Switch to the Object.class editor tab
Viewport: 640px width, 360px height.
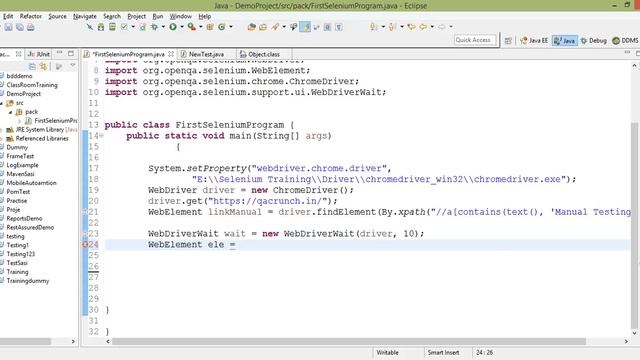264,54
